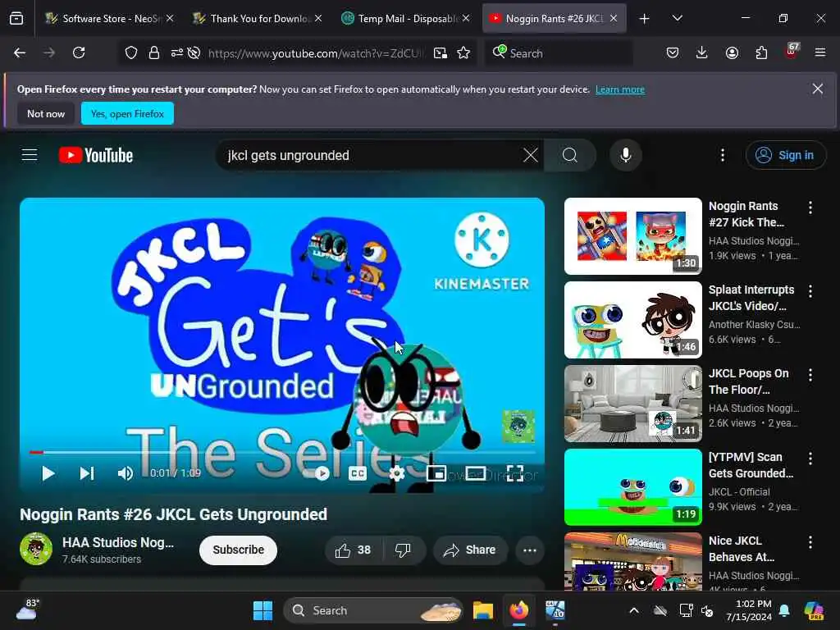Skip to the next video
Image resolution: width=840 pixels, height=630 pixels.
86,473
